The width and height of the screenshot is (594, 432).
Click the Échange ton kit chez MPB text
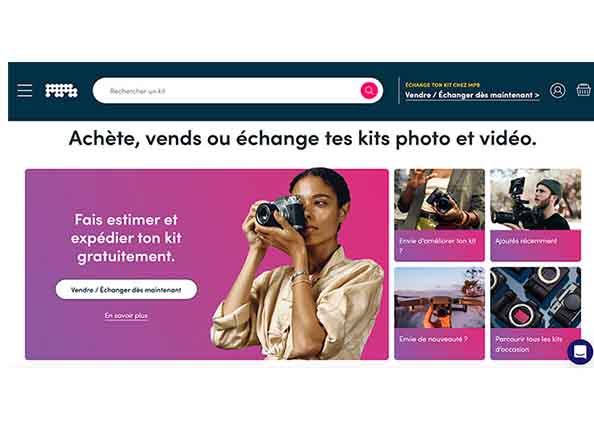(442, 85)
